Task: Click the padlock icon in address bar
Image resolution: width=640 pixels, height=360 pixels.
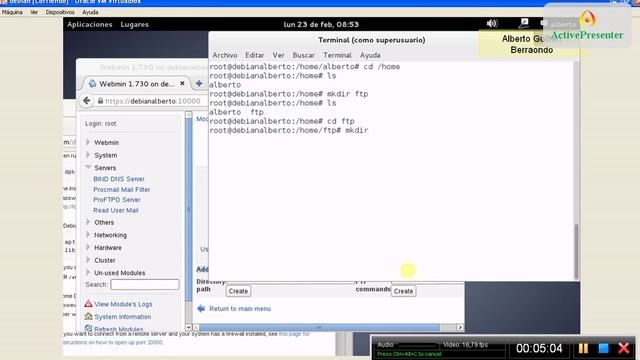Action: (x=100, y=100)
